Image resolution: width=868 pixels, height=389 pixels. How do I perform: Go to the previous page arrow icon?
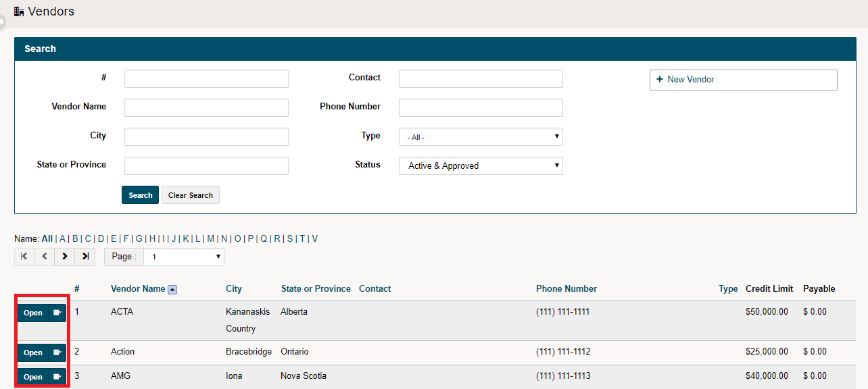pyautogui.click(x=45, y=257)
